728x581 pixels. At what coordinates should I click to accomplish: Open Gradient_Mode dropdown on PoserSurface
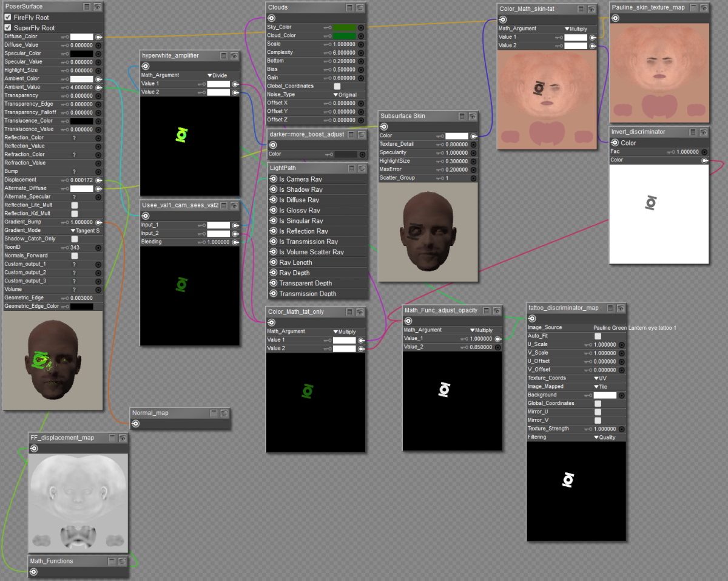point(85,231)
